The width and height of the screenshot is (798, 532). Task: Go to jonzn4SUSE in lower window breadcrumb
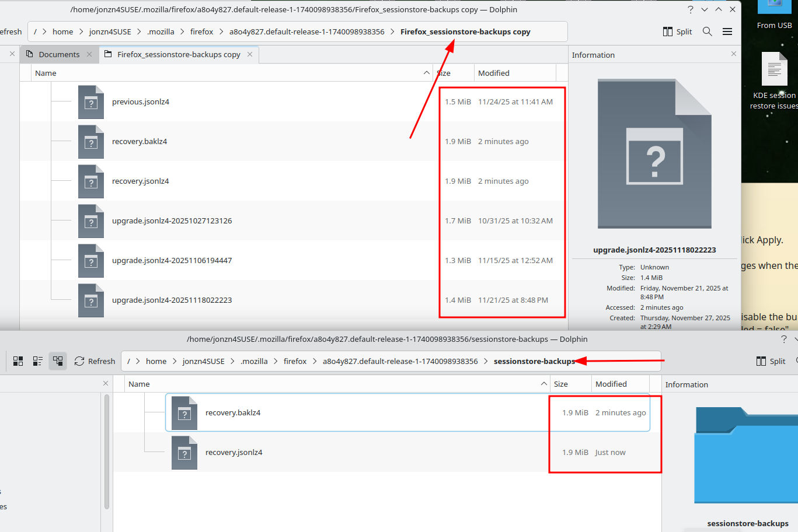pyautogui.click(x=204, y=361)
